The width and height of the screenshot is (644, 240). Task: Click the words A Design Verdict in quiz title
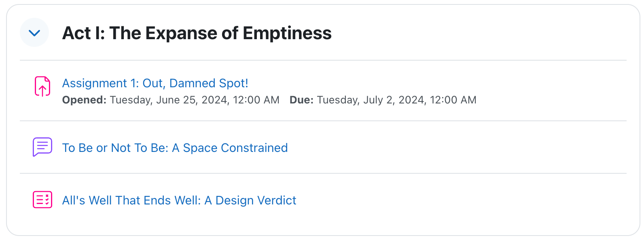250,200
